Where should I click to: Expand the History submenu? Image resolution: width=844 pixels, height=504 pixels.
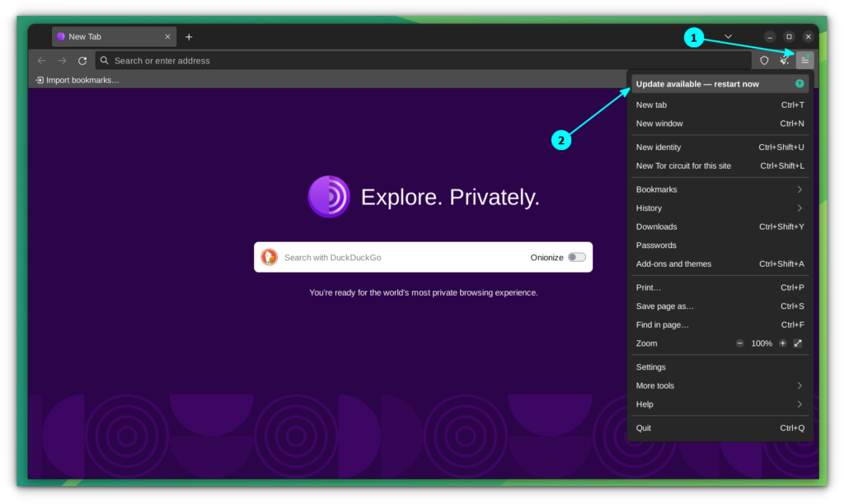pyautogui.click(x=720, y=208)
